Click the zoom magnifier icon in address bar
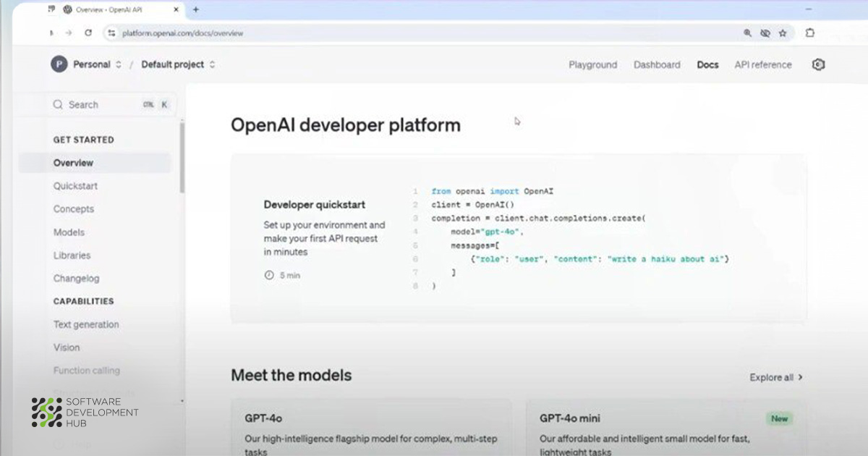Image resolution: width=868 pixels, height=456 pixels. tap(748, 33)
